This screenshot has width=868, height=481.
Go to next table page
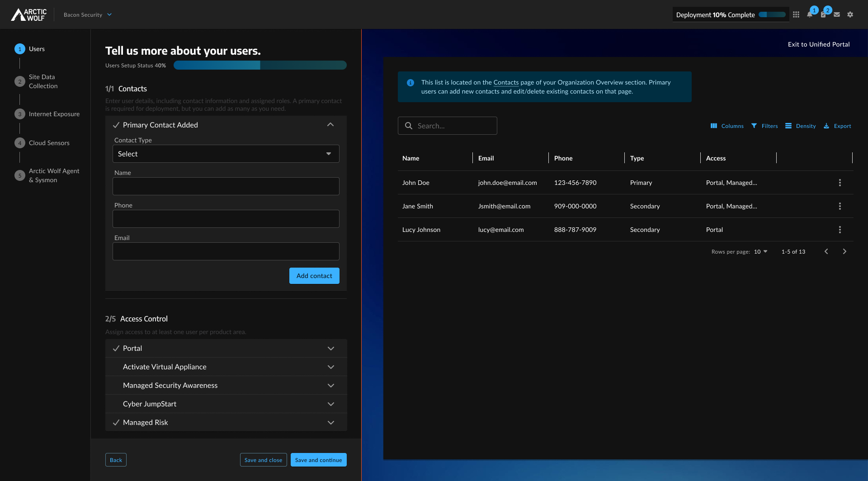(844, 251)
